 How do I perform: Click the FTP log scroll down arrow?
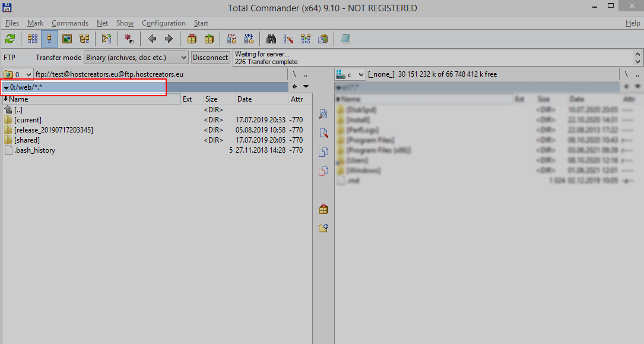637,62
